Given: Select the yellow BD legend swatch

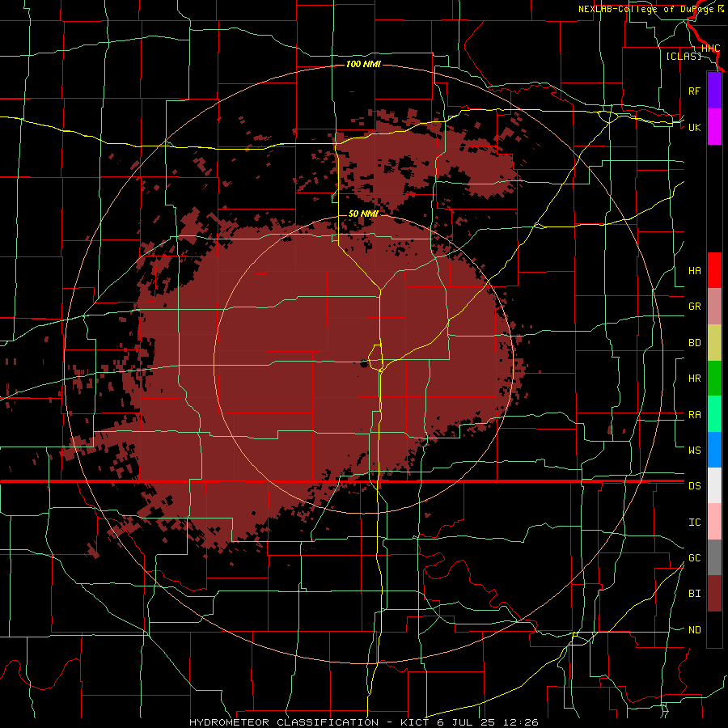Looking at the screenshot, I should [714, 343].
